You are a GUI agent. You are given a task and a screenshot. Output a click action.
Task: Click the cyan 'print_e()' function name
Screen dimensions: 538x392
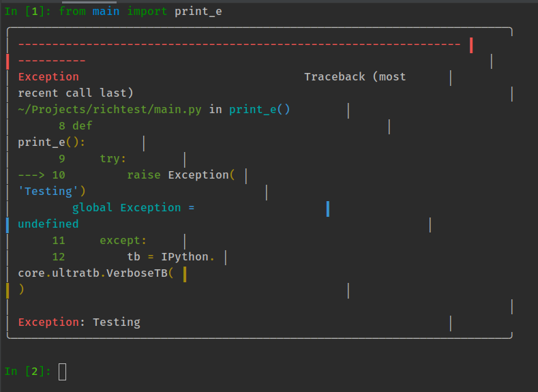point(260,110)
